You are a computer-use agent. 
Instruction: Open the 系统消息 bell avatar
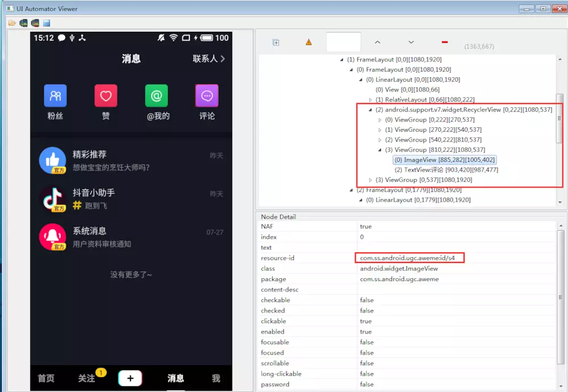52,237
